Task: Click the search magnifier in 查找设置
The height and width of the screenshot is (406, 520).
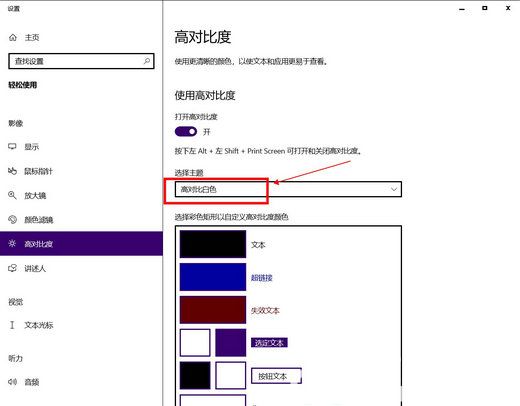Action: tap(147, 61)
